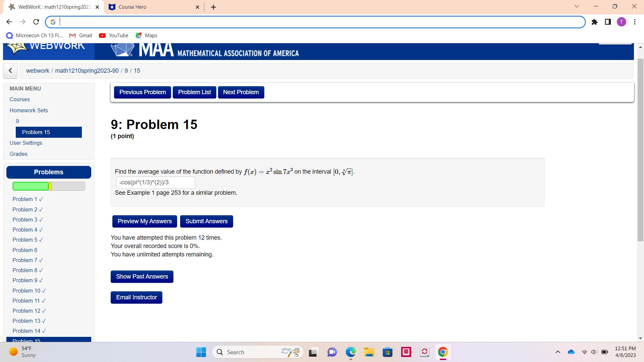Collapse the navigation with the back chevron

10,71
